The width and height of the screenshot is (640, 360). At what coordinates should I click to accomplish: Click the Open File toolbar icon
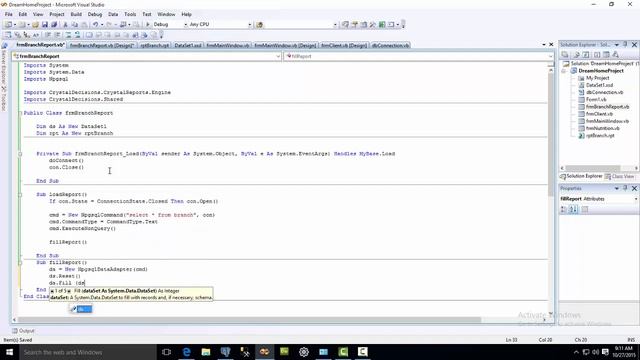35,24
